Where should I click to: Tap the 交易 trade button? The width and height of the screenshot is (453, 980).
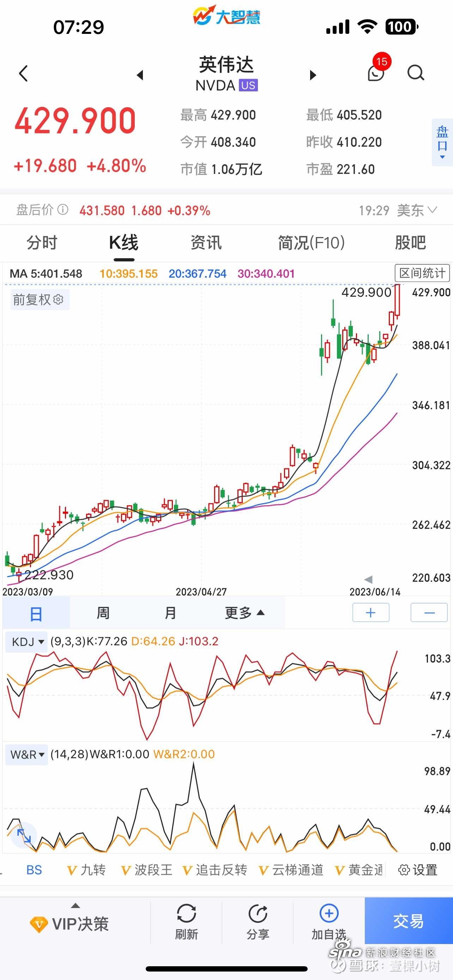(x=409, y=921)
